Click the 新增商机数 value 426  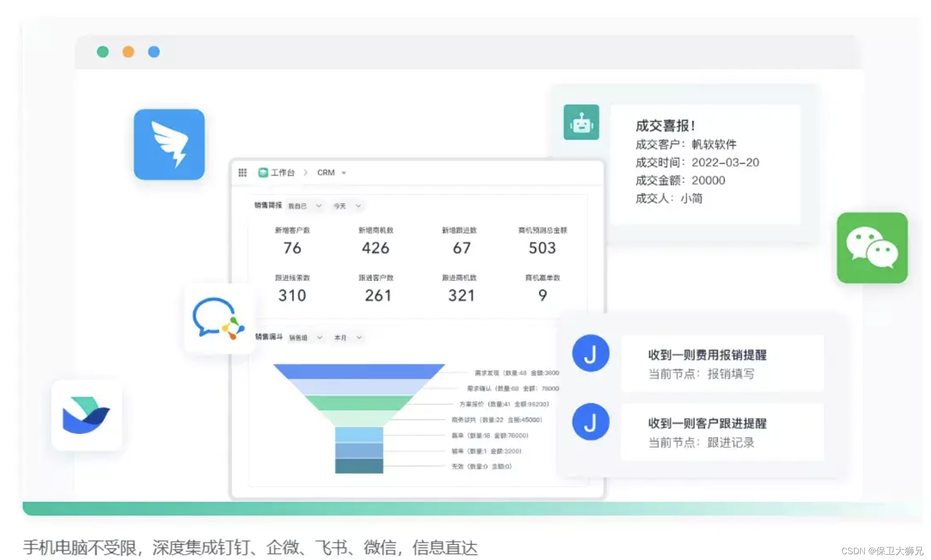click(x=375, y=248)
